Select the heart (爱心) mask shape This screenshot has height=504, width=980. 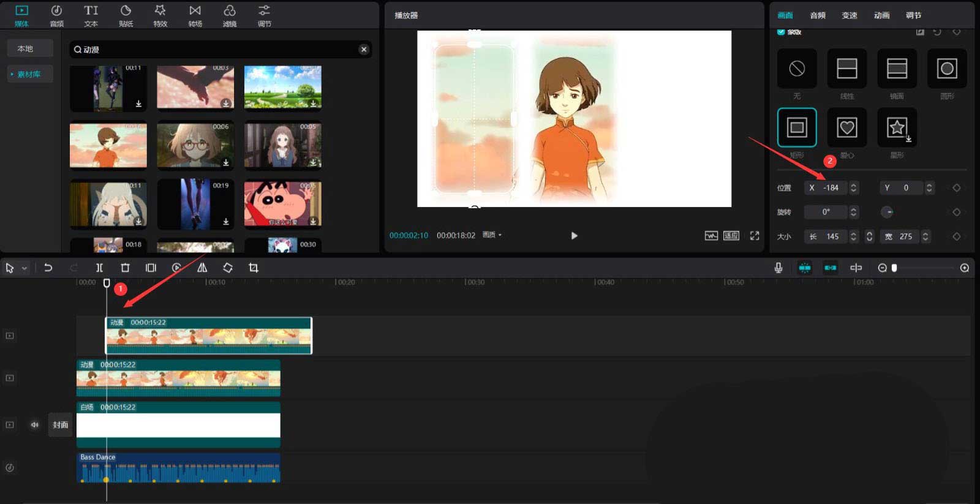846,127
